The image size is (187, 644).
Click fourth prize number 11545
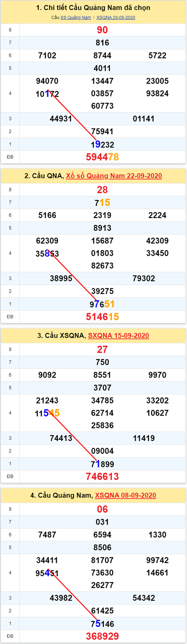pyautogui.click(x=47, y=413)
